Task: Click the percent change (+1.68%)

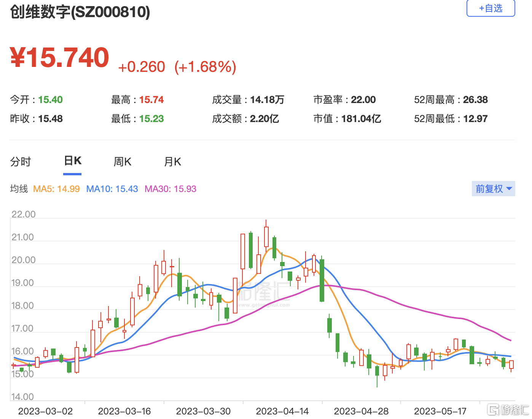Action: click(205, 67)
